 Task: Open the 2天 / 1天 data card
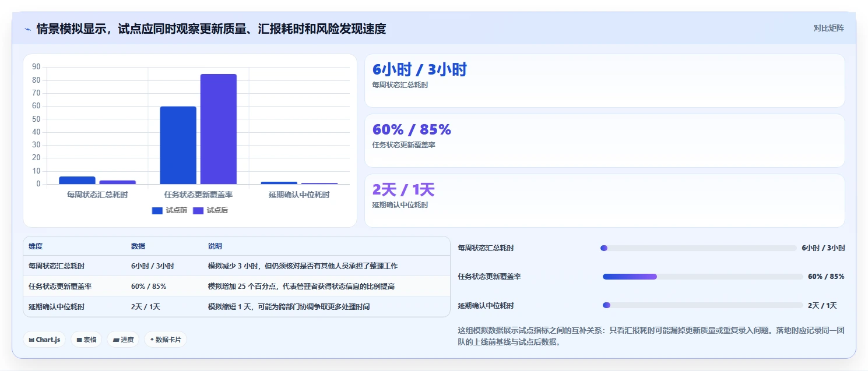[605, 200]
